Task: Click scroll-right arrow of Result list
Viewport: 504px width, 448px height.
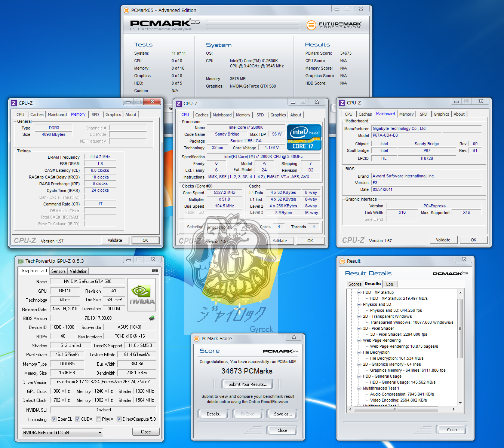Action: 454,409
